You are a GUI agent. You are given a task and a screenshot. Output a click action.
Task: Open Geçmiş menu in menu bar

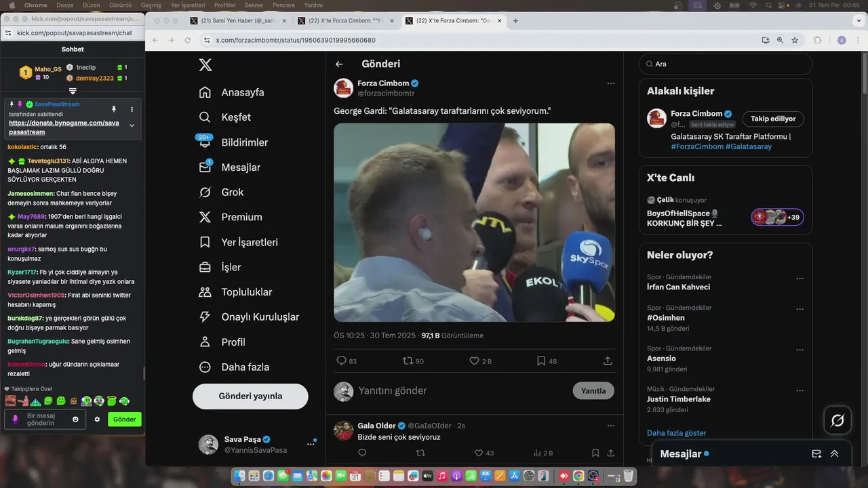coord(151,5)
